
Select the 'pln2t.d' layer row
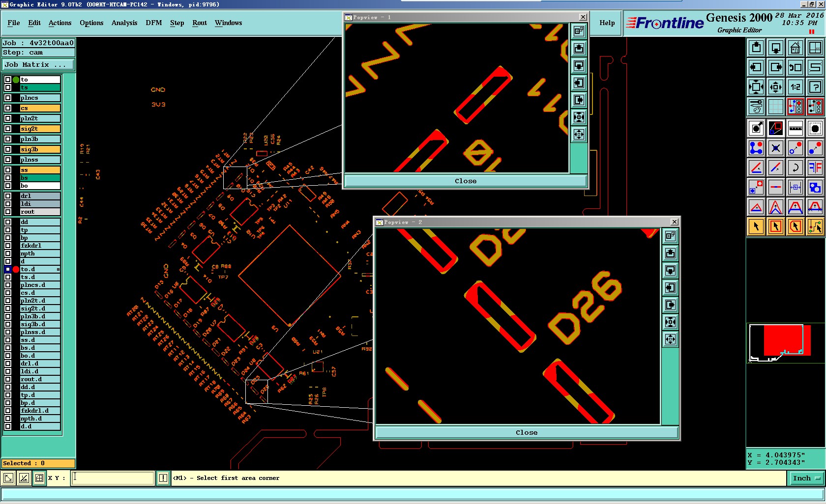coord(40,301)
